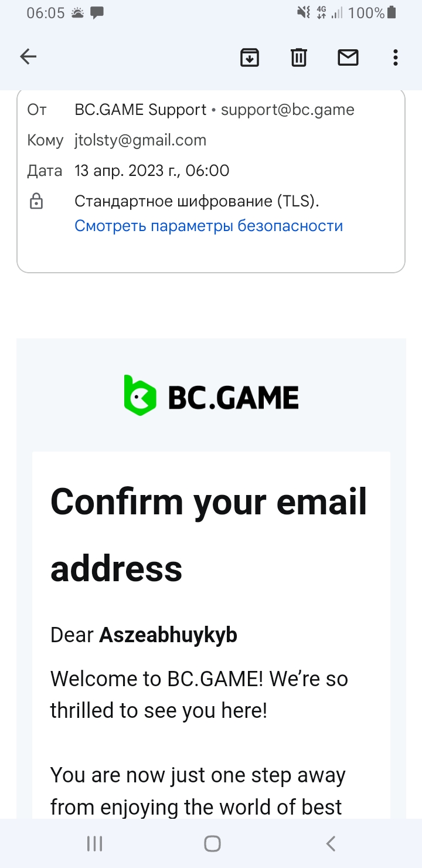Open Android recent apps button
The image size is (422, 868).
point(94,843)
